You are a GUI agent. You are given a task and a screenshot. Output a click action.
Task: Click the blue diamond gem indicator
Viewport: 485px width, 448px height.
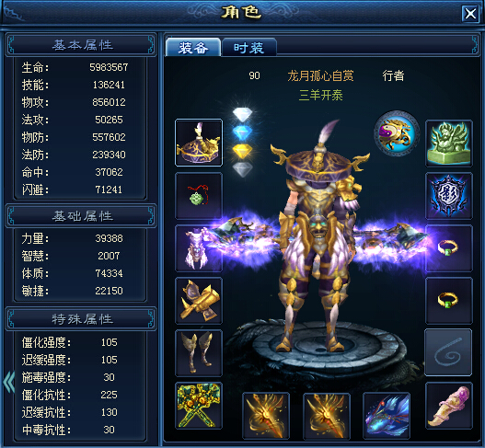tap(243, 133)
